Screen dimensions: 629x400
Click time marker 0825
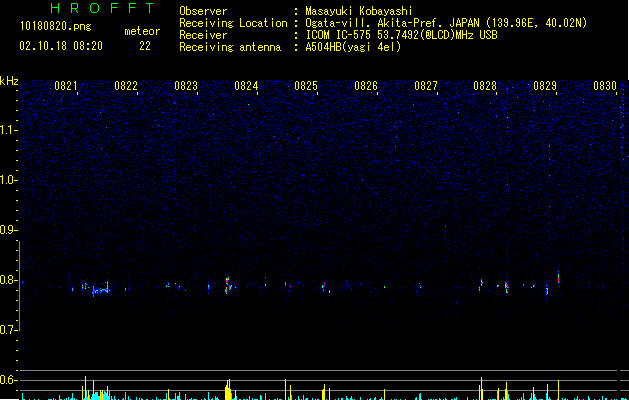306,86
